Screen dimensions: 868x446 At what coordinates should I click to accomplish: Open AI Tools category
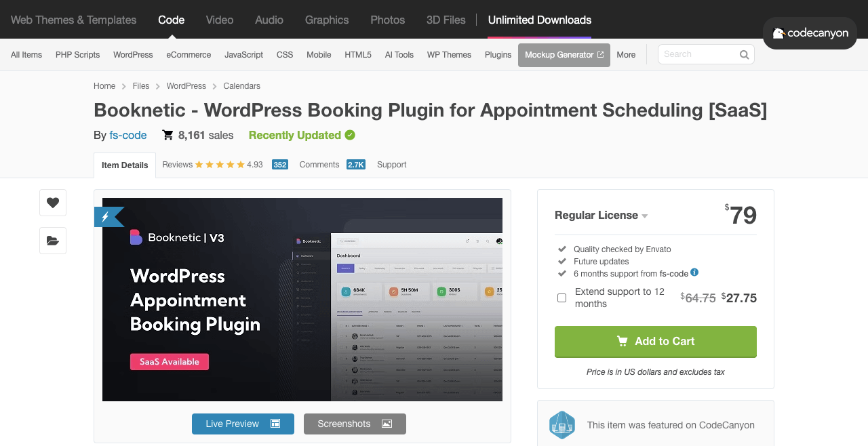click(x=399, y=55)
